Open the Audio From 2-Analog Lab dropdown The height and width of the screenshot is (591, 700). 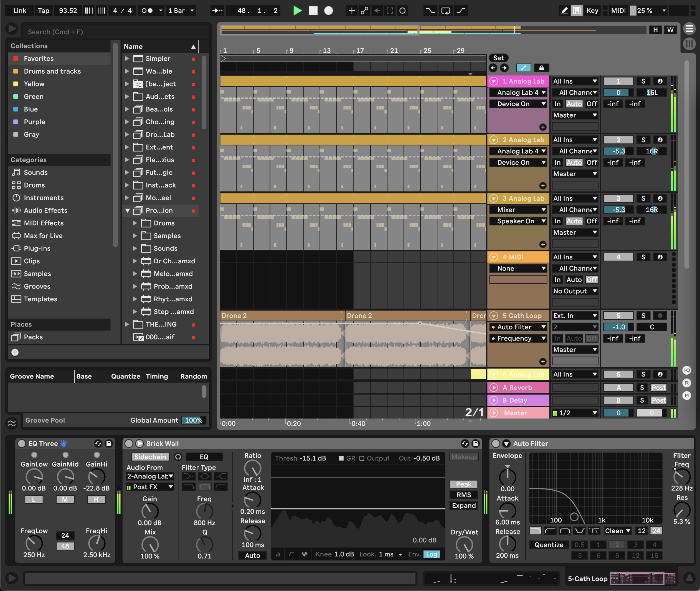[x=150, y=476]
